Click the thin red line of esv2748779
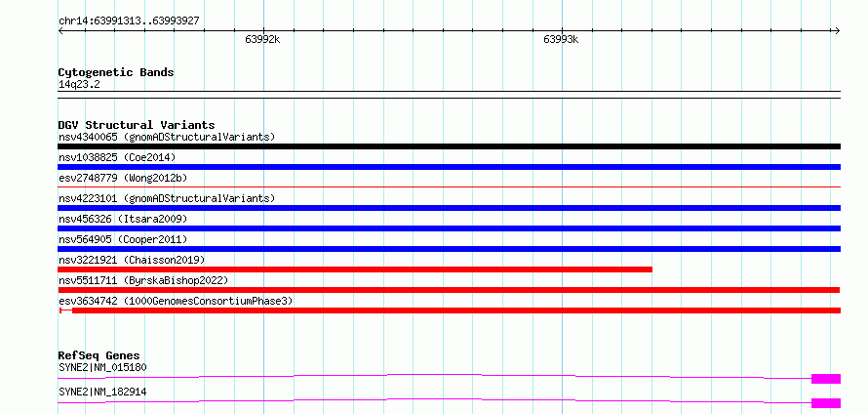Screen dimensions: 868x414 449,186
